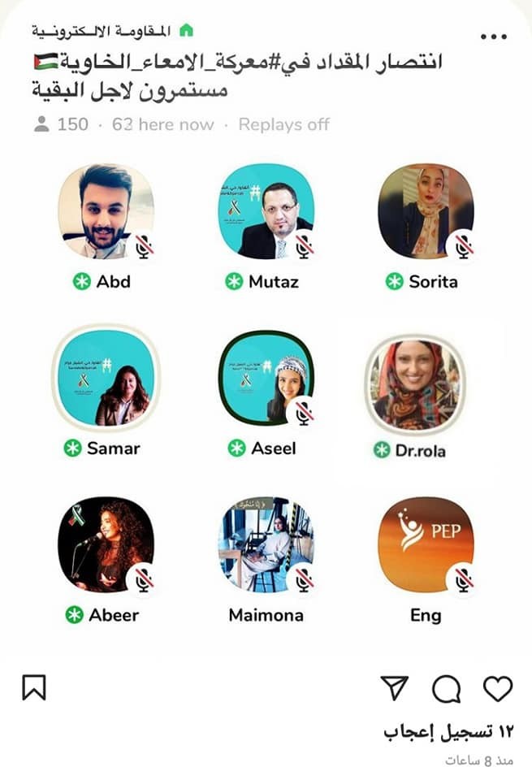Tap the muted mic badge on Abeer
Viewport: 532px width, 780px height.
(x=143, y=579)
